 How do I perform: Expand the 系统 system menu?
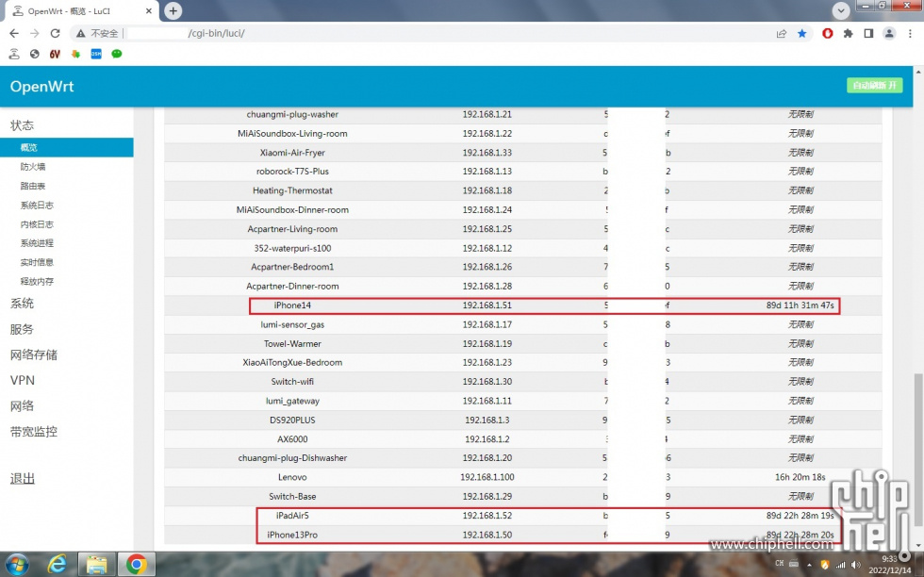click(x=23, y=304)
